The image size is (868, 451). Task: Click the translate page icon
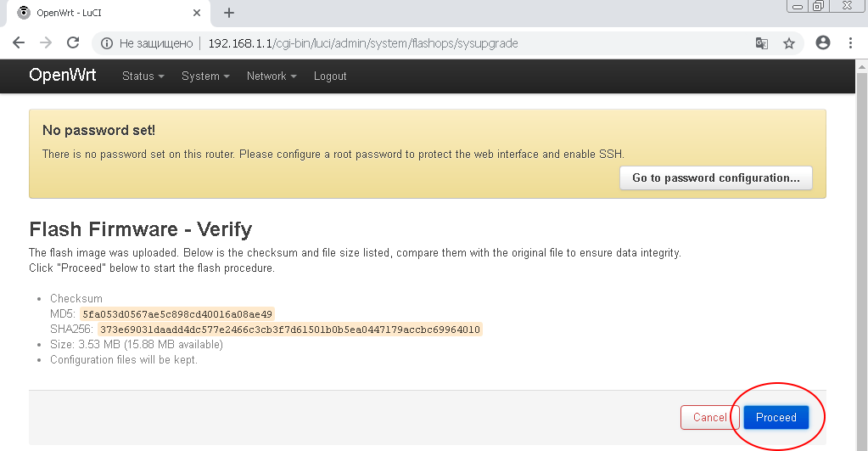pyautogui.click(x=762, y=43)
